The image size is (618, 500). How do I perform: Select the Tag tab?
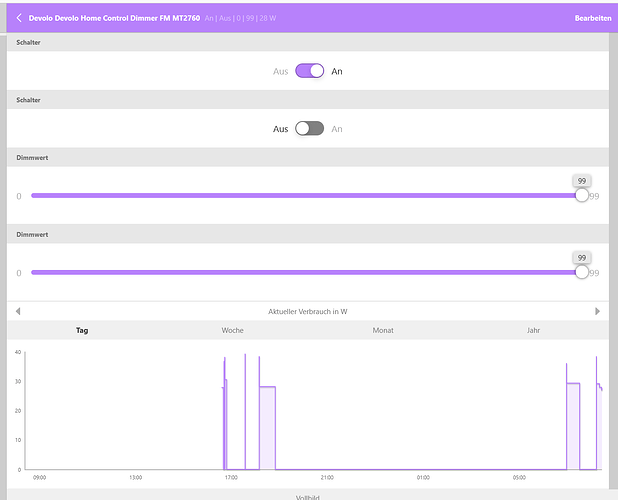tap(82, 330)
